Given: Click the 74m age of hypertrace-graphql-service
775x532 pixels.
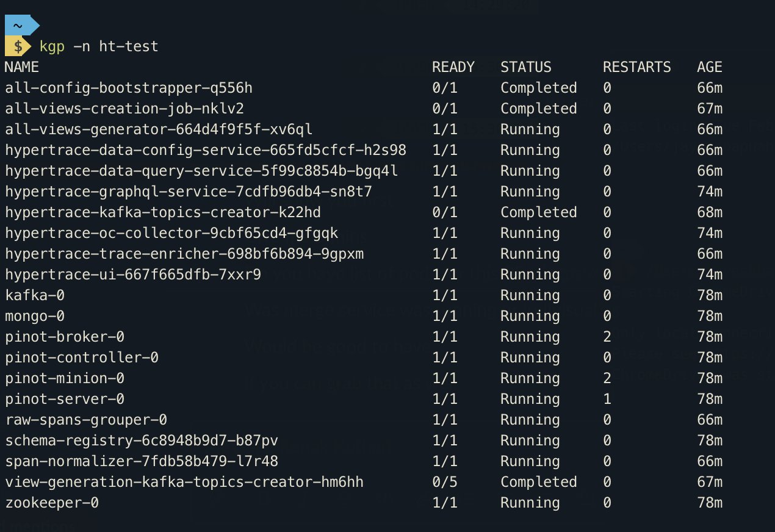Looking at the screenshot, I should tap(710, 192).
